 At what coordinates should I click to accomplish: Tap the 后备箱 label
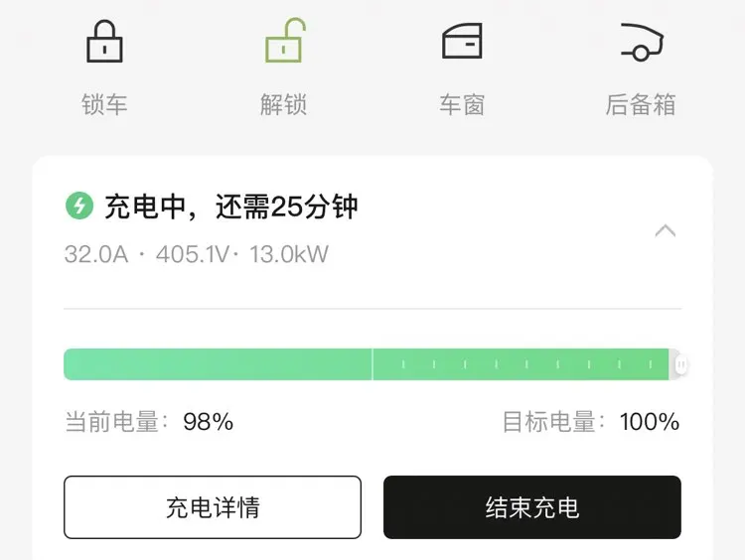pos(641,104)
